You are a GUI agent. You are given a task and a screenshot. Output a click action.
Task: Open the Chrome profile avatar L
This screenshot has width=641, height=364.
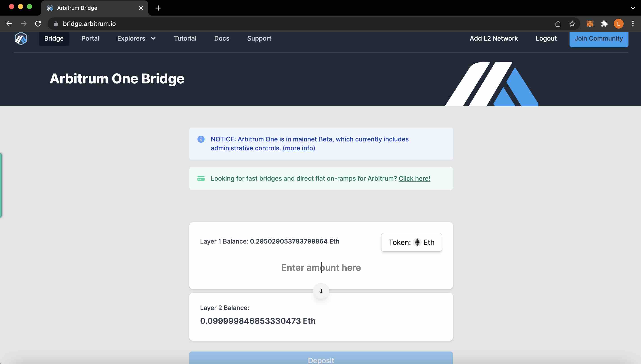[618, 24]
